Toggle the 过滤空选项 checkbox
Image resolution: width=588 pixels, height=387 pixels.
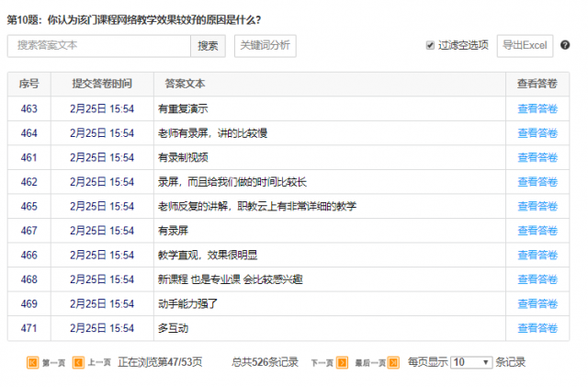click(430, 45)
